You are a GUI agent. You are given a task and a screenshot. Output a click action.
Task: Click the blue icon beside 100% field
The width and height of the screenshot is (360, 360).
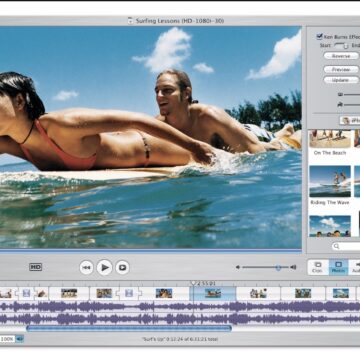[x=20, y=339]
